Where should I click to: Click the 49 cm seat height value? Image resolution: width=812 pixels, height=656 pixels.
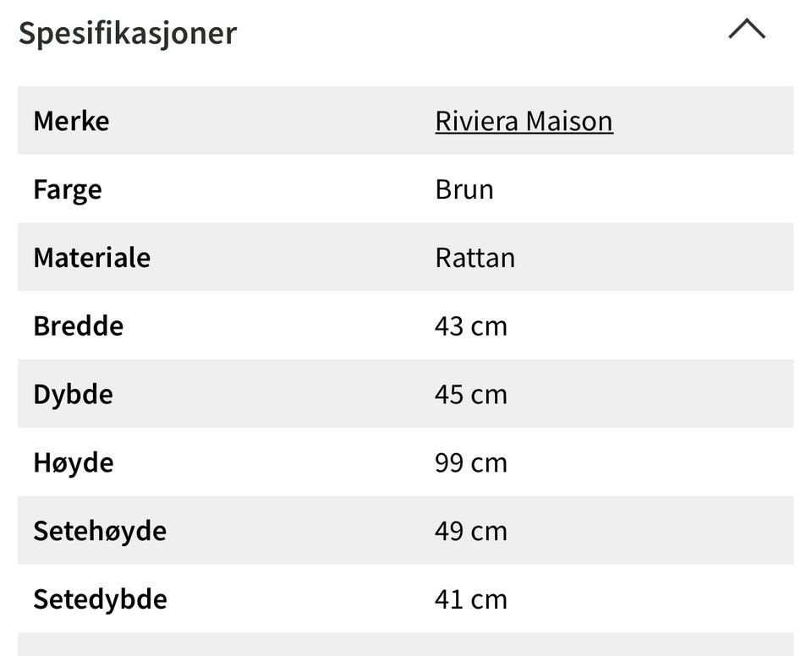tap(471, 532)
